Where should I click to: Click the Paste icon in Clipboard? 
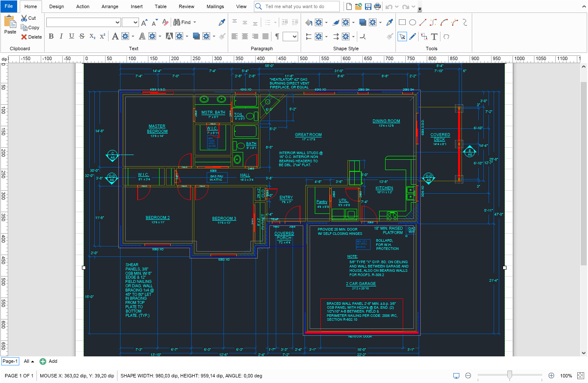point(10,24)
